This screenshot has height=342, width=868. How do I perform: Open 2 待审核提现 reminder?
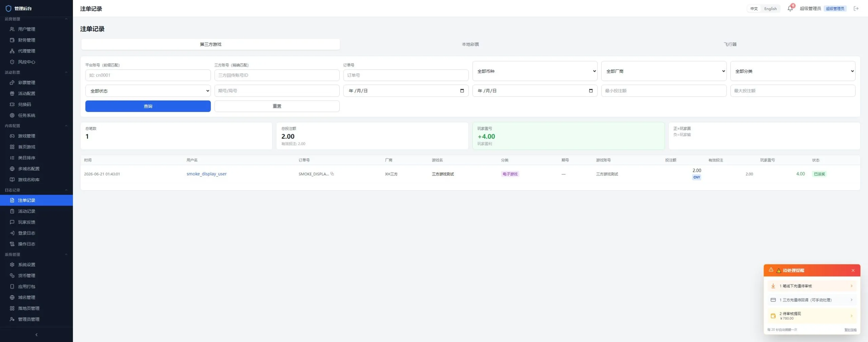coord(812,316)
